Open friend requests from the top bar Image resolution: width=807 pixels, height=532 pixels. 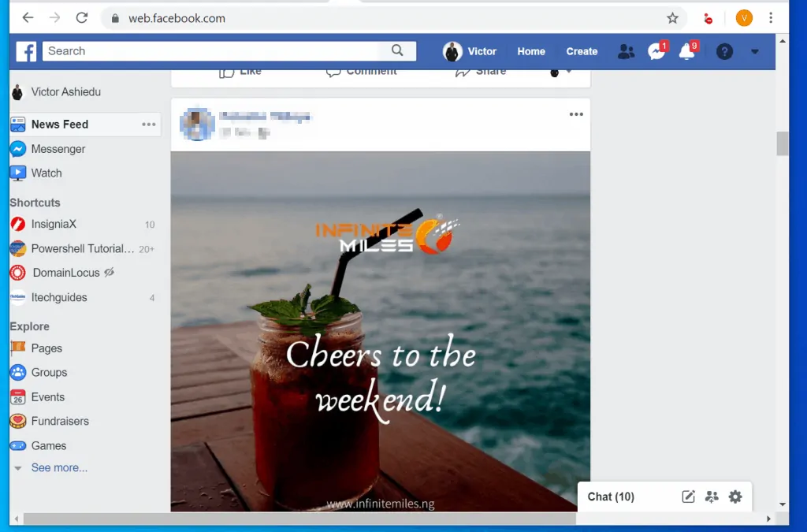coord(626,50)
